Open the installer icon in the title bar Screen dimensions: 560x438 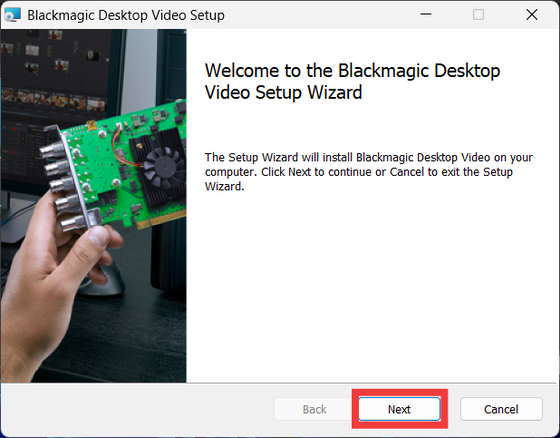click(12, 15)
